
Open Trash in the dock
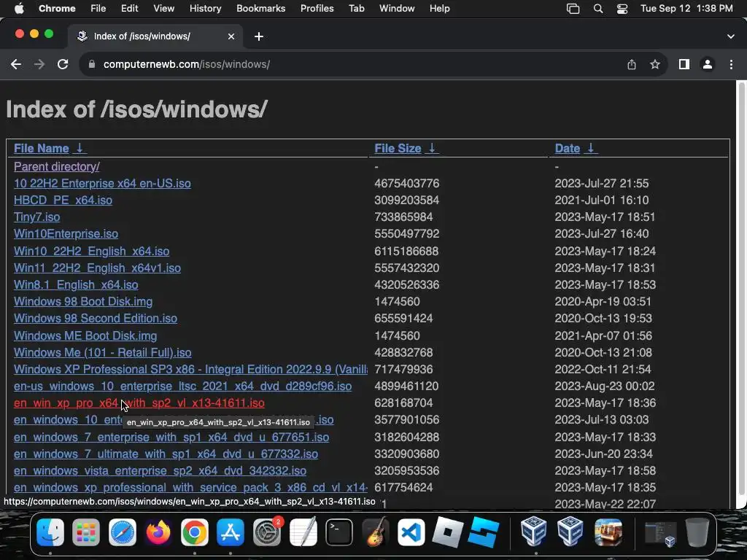697,532
